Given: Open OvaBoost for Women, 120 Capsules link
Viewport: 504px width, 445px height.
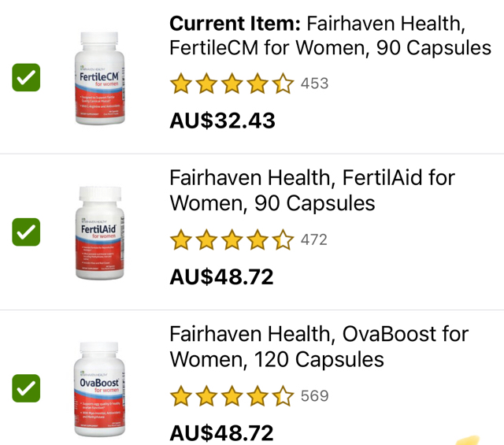Looking at the screenshot, I should pos(319,347).
